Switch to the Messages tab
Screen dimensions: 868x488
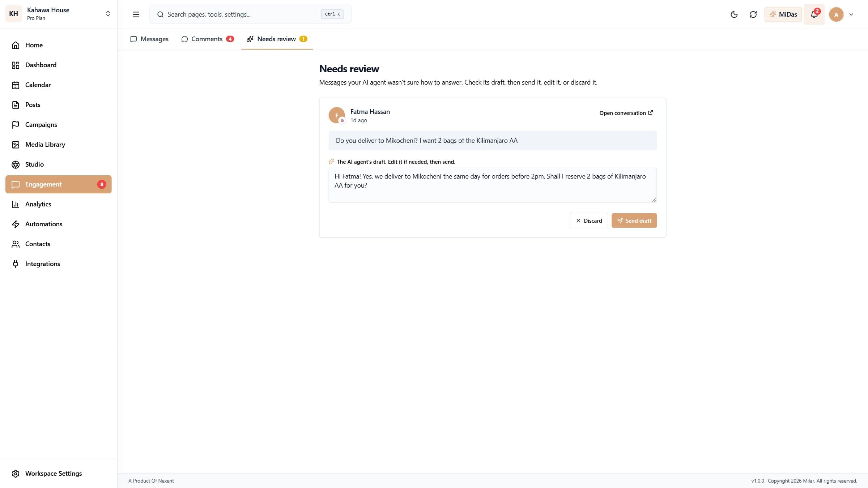149,39
